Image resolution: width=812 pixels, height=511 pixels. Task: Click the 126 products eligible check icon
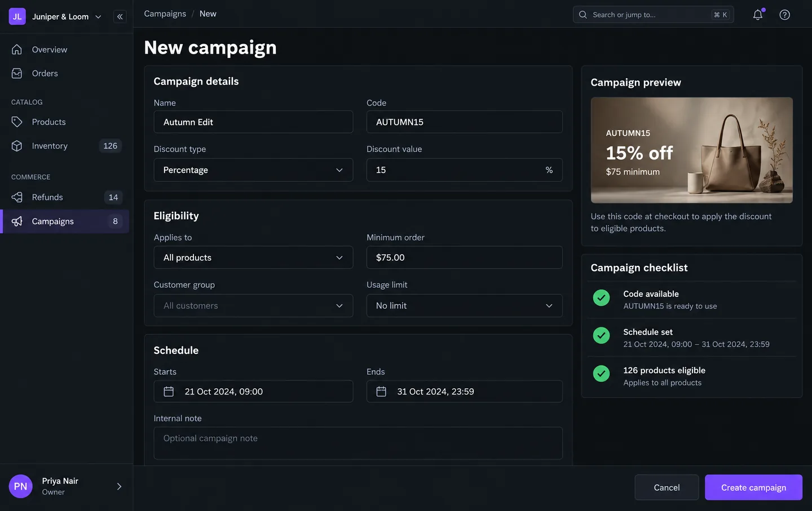602,374
